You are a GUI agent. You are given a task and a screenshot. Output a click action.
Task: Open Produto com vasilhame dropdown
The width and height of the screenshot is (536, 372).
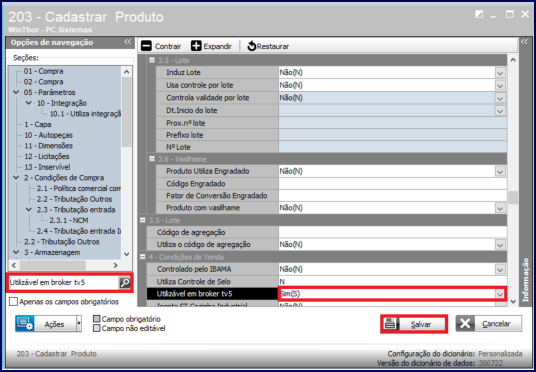tap(500, 208)
